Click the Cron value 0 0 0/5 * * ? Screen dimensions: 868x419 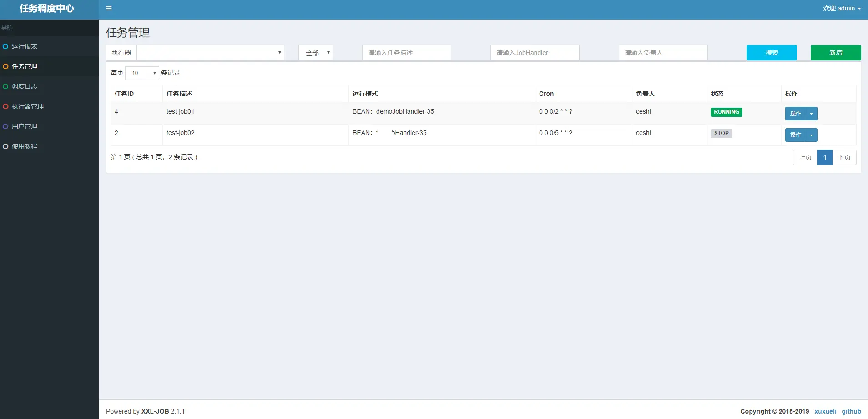point(555,133)
